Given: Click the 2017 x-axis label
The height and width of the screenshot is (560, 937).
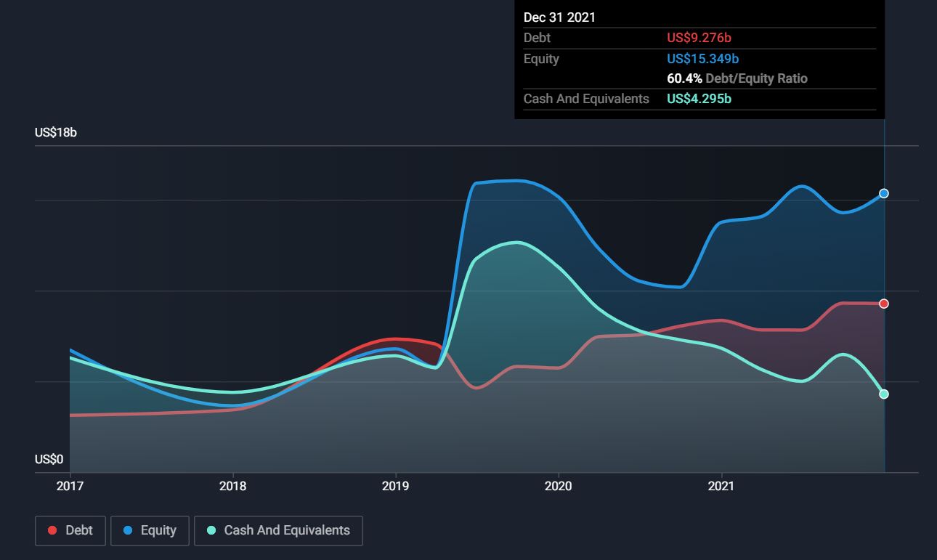Looking at the screenshot, I should pyautogui.click(x=70, y=486).
